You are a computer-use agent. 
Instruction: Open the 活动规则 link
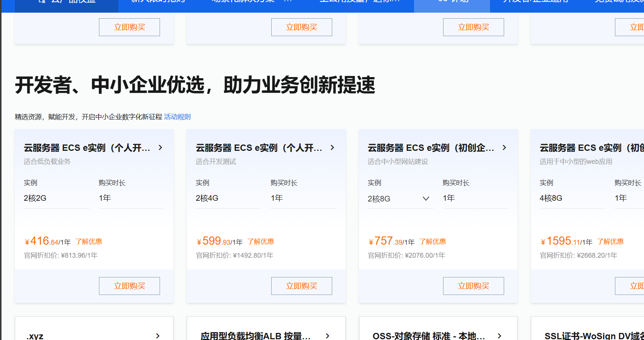(x=177, y=117)
